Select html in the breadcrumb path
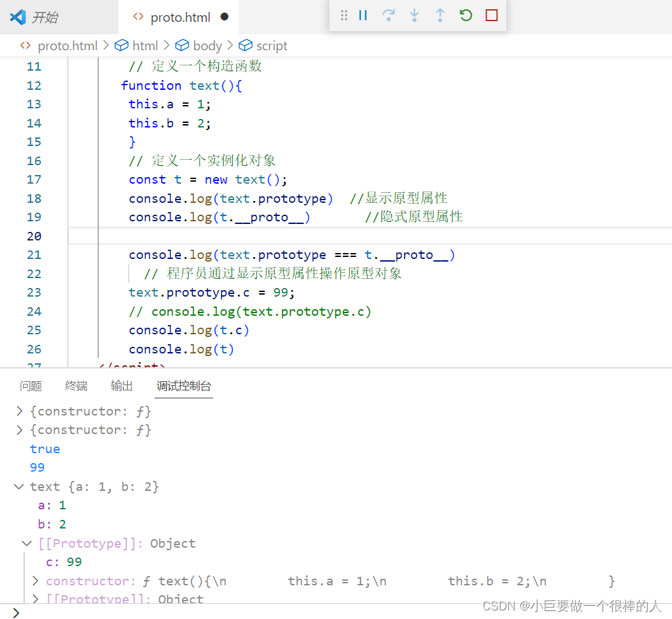Screen dimensions: 672x619 click(145, 46)
